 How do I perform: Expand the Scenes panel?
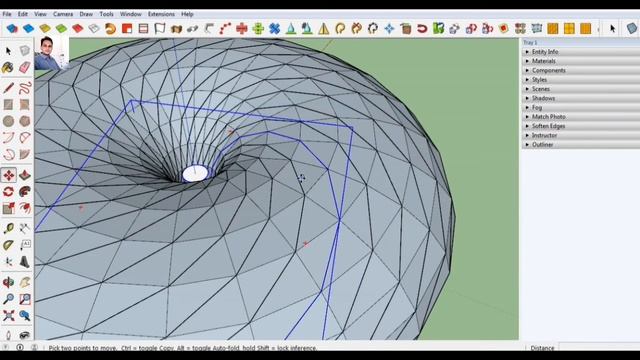[x=581, y=89]
